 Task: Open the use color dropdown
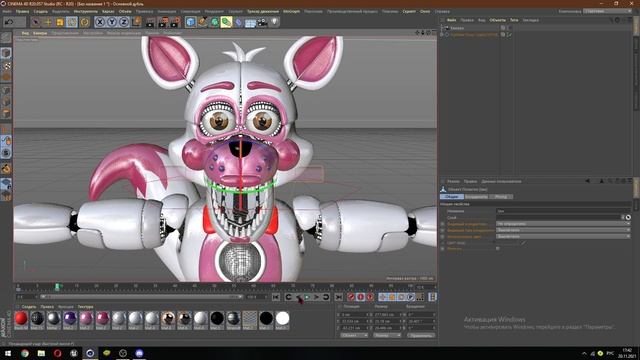pyautogui.click(x=563, y=236)
